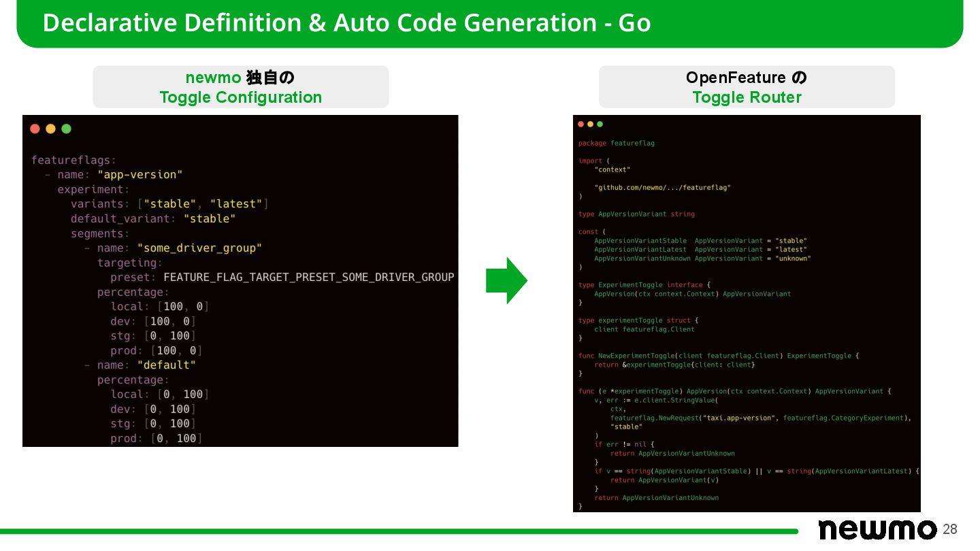Click the yellow dot in the Go code window
Screen dimensions: 980x551
(x=590, y=124)
